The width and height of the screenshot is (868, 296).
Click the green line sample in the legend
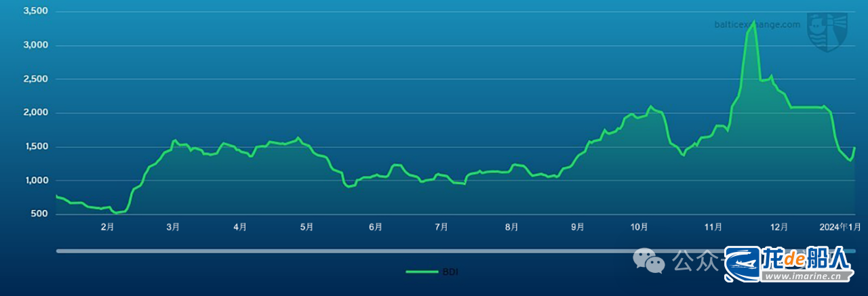coord(422,272)
